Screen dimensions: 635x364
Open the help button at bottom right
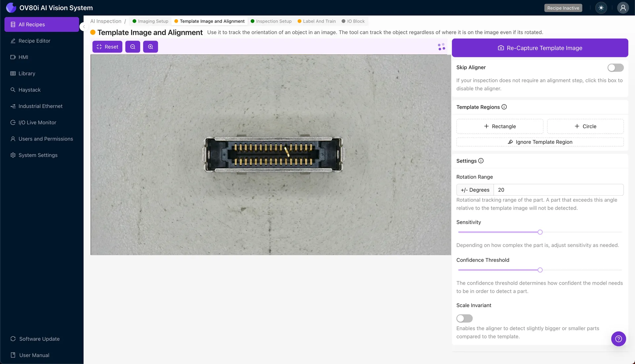618,339
